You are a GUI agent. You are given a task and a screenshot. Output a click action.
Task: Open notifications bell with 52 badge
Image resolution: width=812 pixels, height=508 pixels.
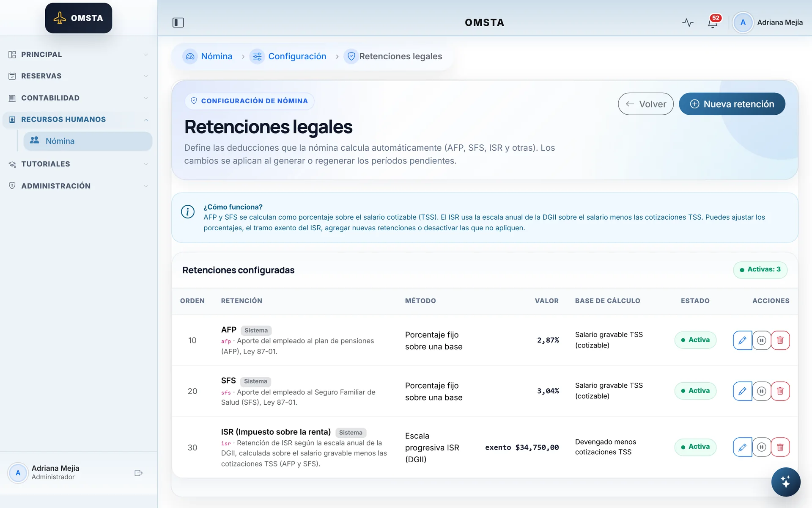point(713,22)
